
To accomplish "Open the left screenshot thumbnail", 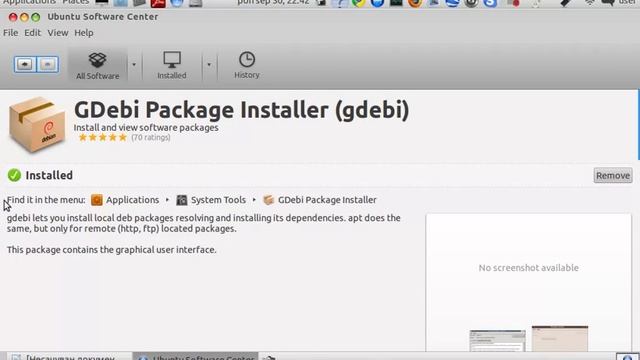I will click(498, 340).
